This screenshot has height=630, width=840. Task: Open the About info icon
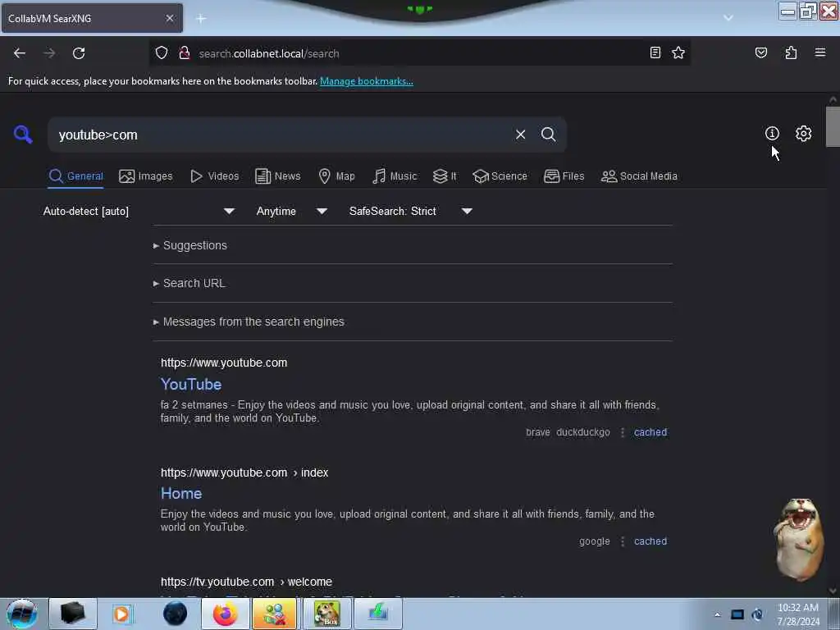(x=772, y=134)
